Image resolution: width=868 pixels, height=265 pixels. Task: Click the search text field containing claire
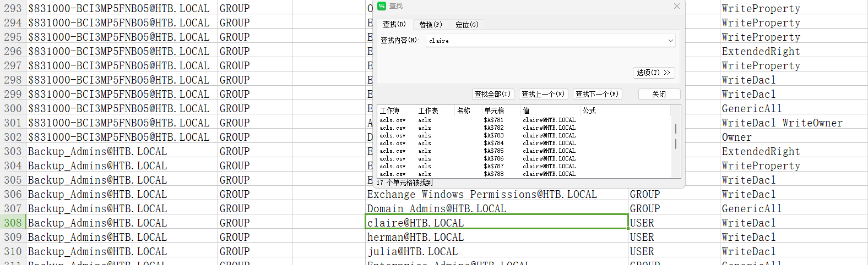pyautogui.click(x=545, y=41)
